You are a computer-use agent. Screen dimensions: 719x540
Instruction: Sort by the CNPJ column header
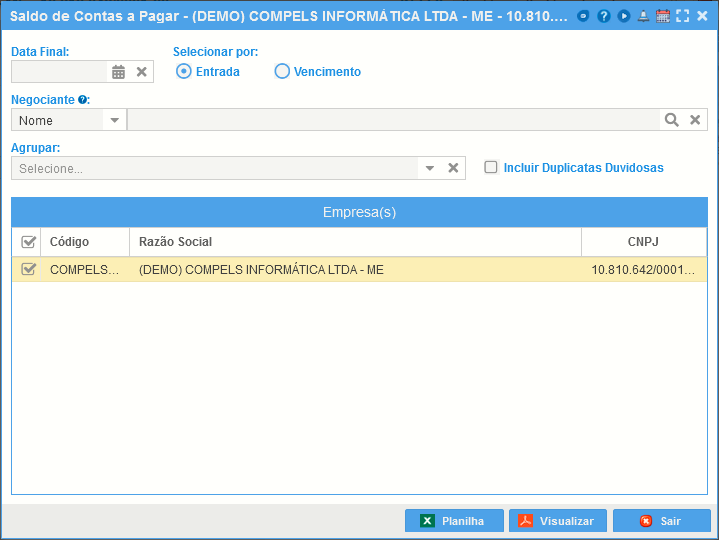644,242
